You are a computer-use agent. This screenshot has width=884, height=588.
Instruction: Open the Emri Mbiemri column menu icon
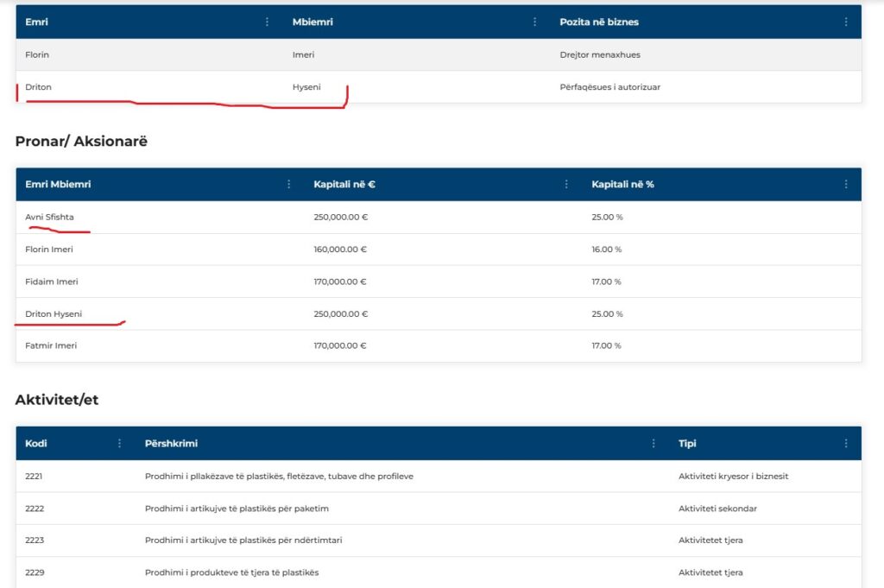click(288, 184)
